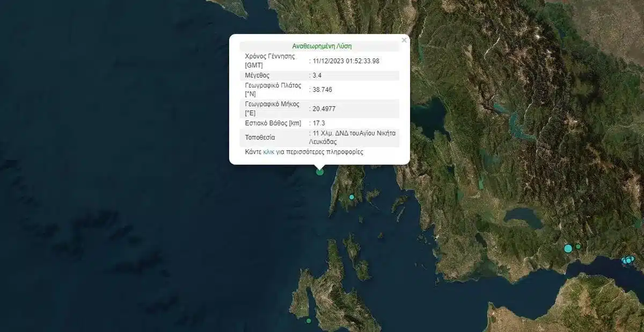Select the green marker on southern Kefalonia
Image resolution: width=644 pixels, height=332 pixels.
(309, 321)
